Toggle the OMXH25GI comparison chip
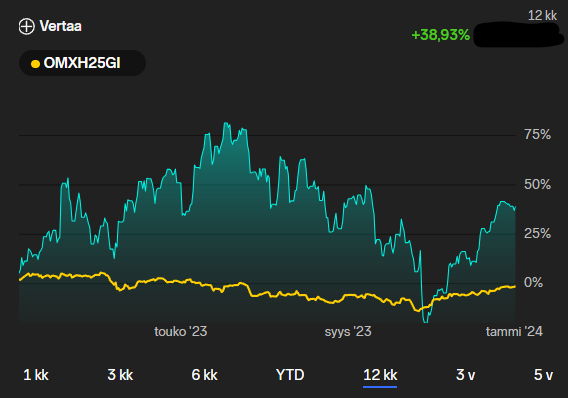568x398 pixels. coord(82,63)
